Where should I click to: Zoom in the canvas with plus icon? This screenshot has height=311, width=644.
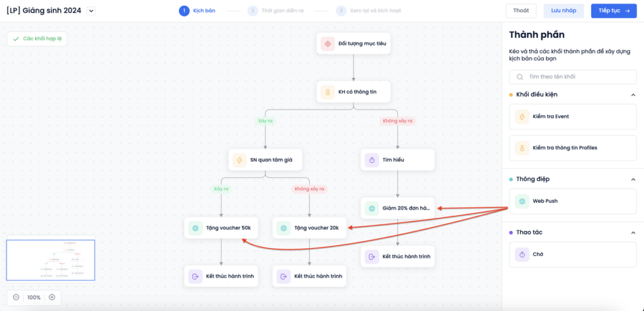[x=52, y=297]
